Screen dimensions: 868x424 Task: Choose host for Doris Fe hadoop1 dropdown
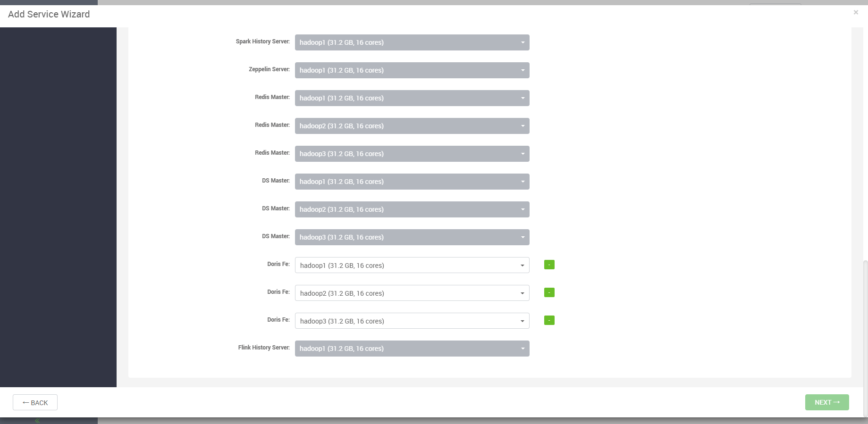412,265
